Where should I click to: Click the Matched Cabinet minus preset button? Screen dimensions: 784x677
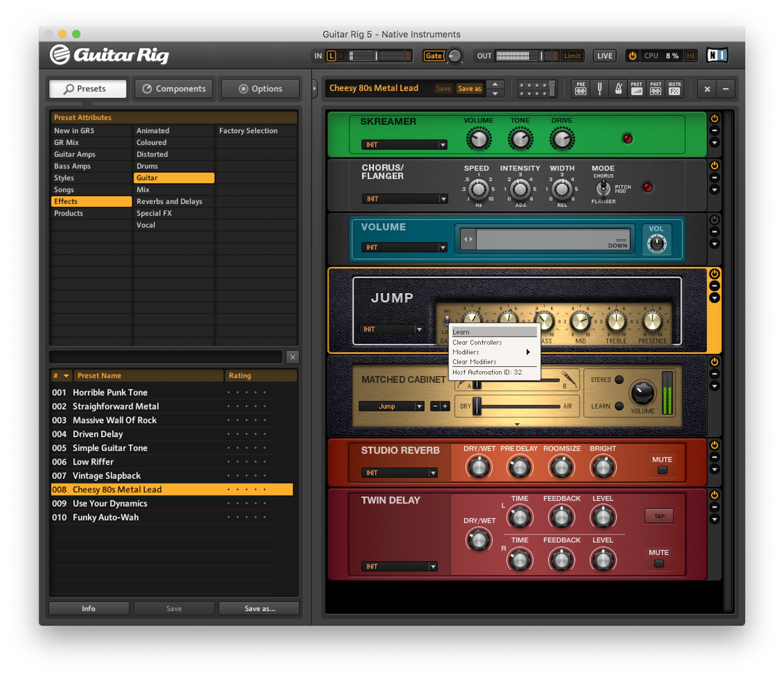point(435,406)
